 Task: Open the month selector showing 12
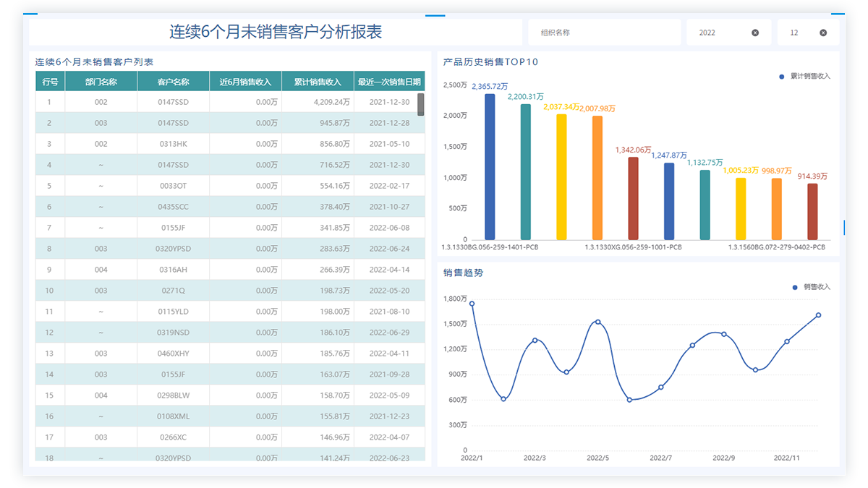pos(799,33)
